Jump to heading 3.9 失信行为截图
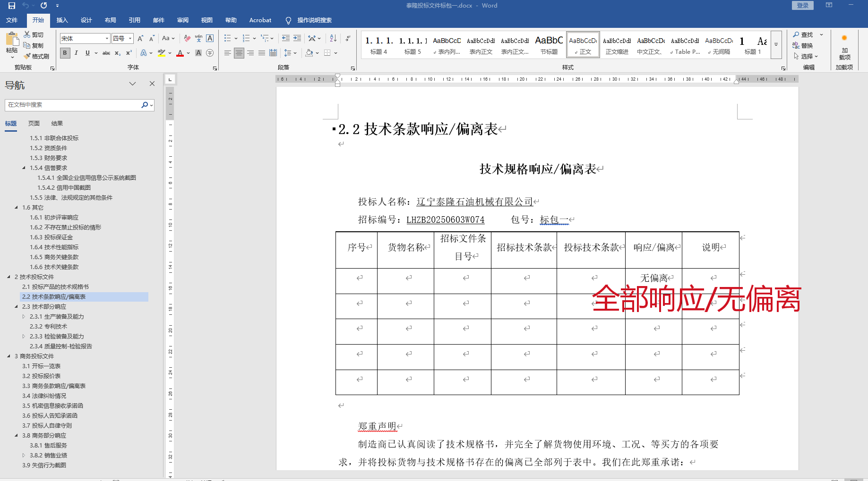 [44, 465]
